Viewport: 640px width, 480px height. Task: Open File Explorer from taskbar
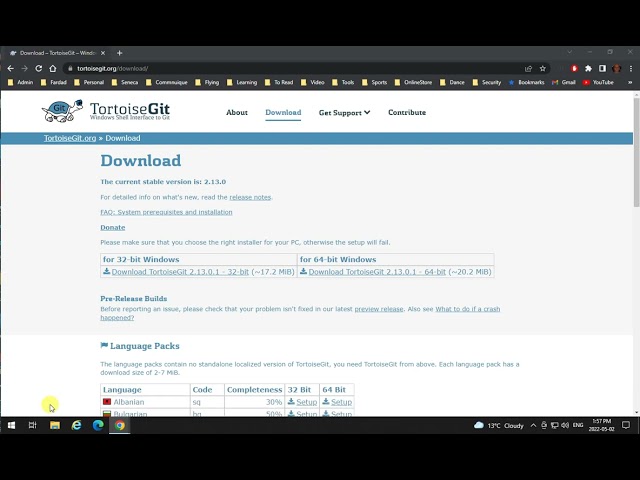[x=55, y=425]
